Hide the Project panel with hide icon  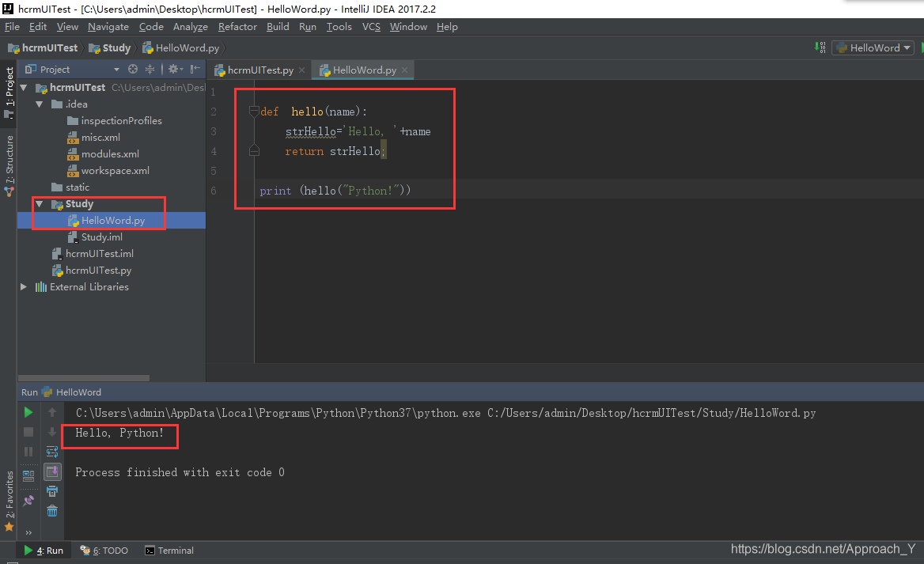click(195, 69)
